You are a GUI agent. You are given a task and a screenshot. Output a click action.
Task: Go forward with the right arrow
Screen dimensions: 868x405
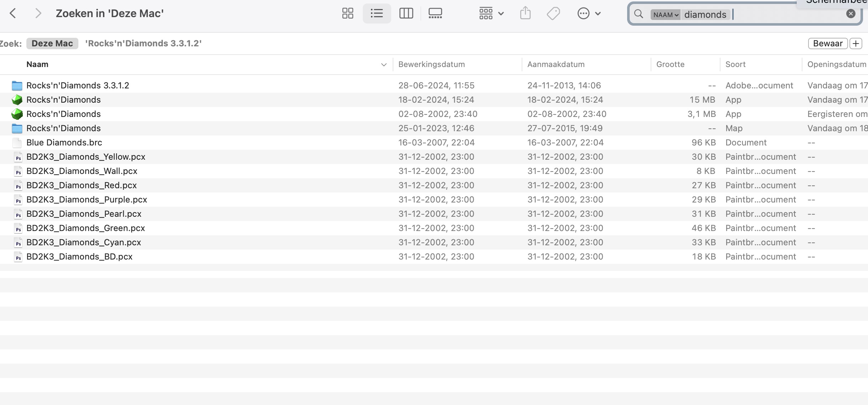tap(38, 14)
